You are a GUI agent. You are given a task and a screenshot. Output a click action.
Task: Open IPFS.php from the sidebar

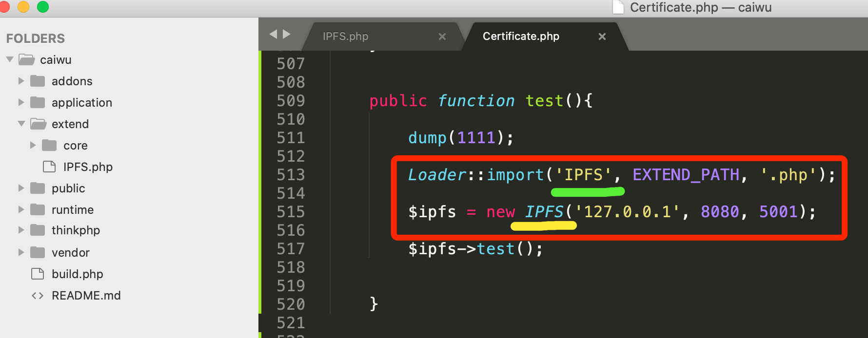88,167
